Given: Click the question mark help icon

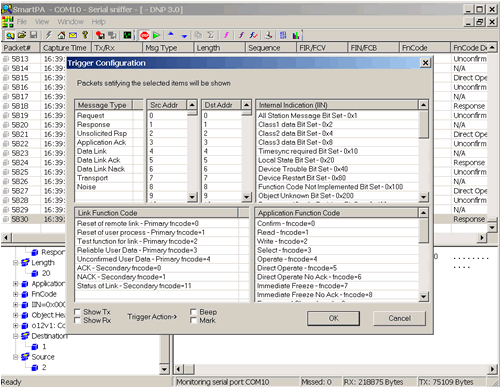Looking at the screenshot, I should 85,35.
